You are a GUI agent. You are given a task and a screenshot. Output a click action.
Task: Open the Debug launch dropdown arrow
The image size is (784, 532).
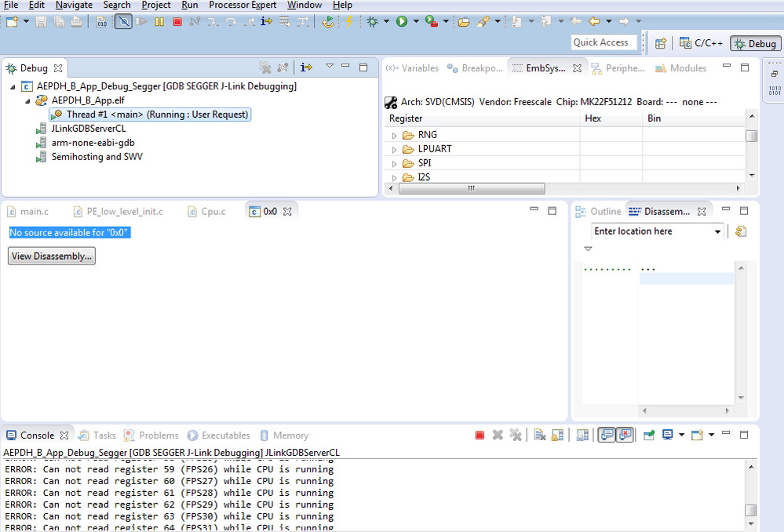click(x=386, y=21)
